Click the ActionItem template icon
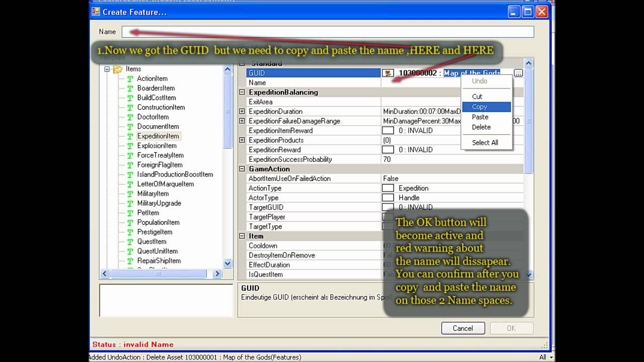 tap(130, 78)
